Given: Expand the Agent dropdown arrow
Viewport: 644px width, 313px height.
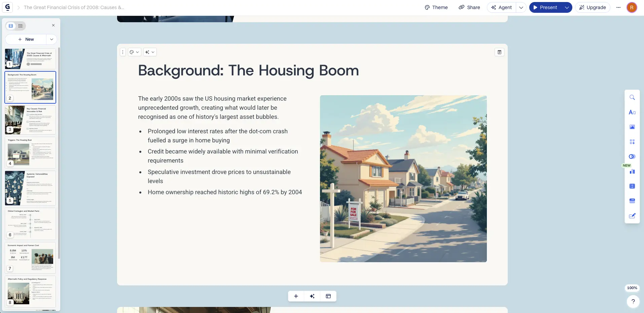Looking at the screenshot, I should pos(521,7).
